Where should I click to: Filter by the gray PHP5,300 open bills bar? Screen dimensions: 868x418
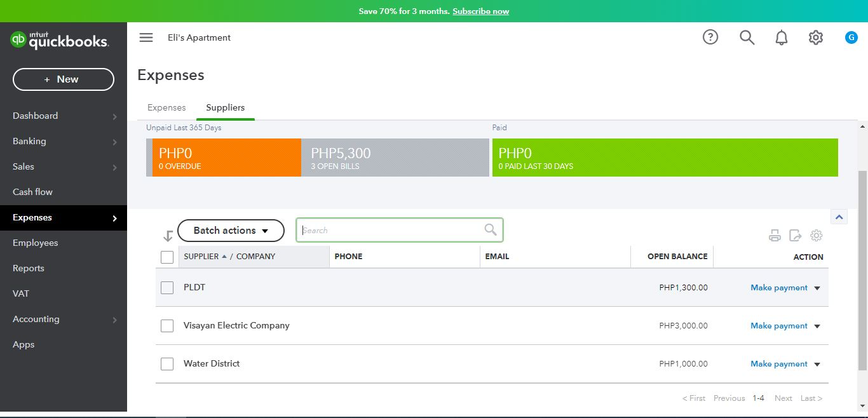(x=395, y=158)
